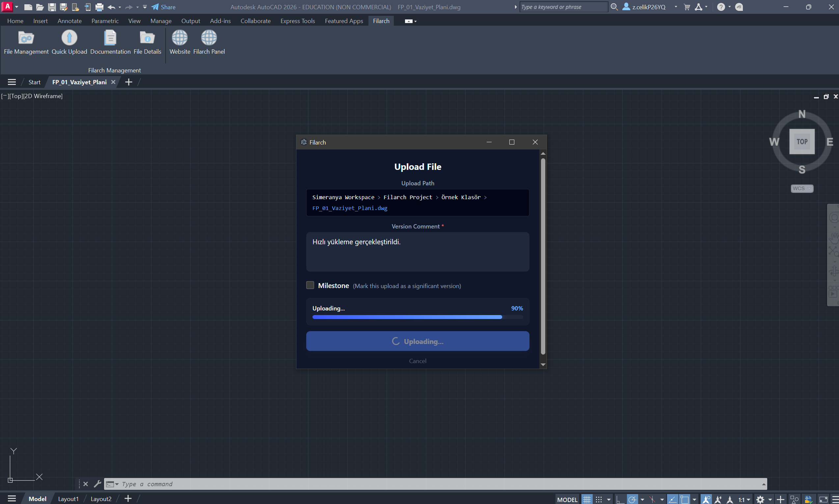Click the layout hamburger icon beside Model tab
This screenshot has height=504, width=839.
click(12, 498)
